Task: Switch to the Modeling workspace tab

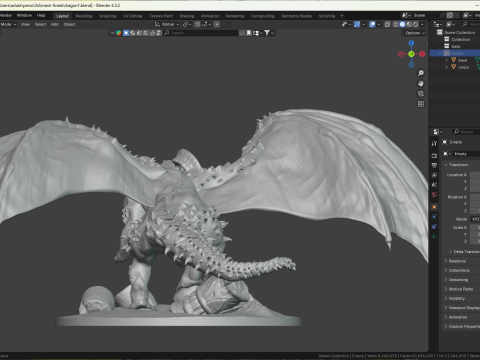Action: [84, 16]
